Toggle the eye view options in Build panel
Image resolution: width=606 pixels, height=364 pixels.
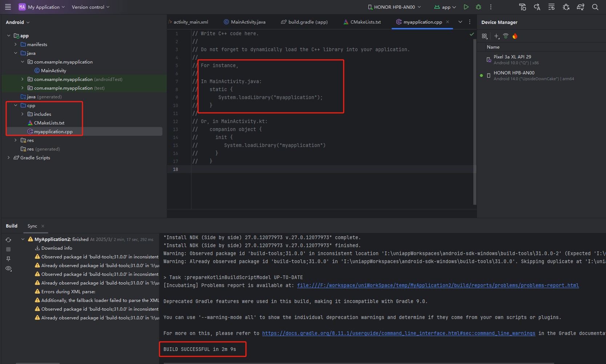[x=8, y=269]
